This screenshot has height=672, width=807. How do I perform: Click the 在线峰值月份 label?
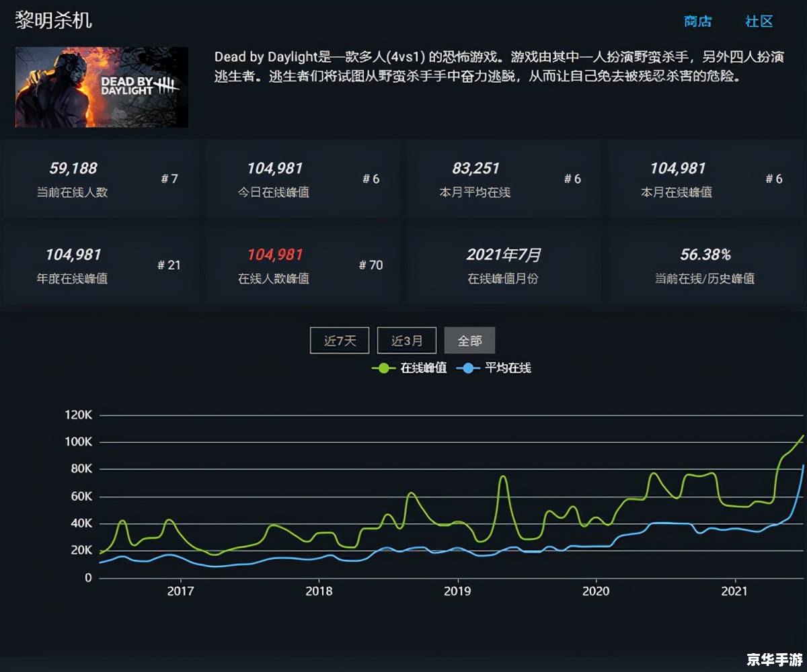[503, 278]
